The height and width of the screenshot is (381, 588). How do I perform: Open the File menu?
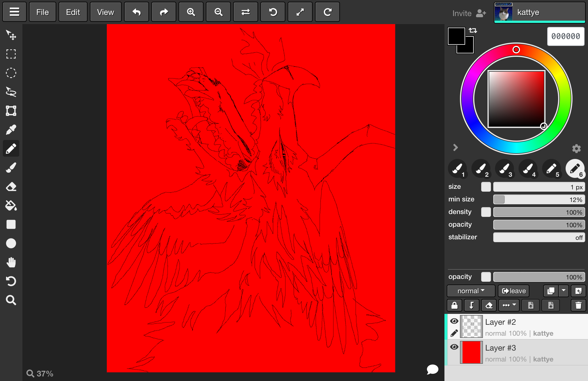[42, 12]
